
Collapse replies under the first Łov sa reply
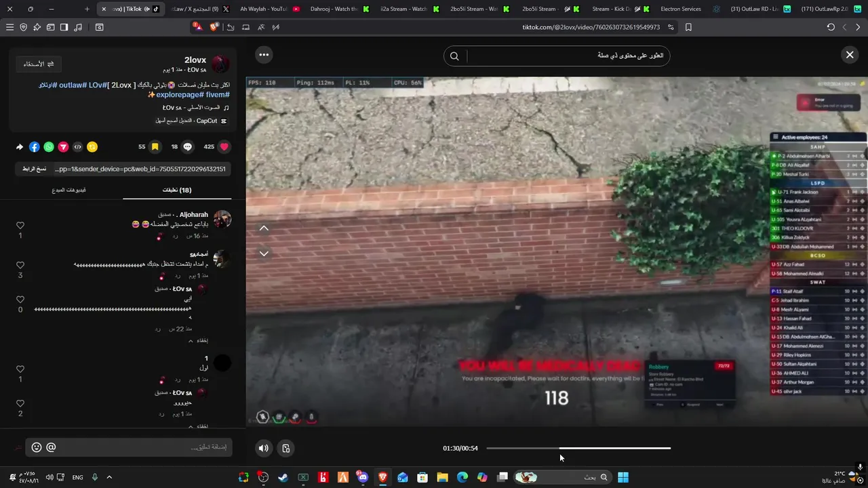coord(198,340)
